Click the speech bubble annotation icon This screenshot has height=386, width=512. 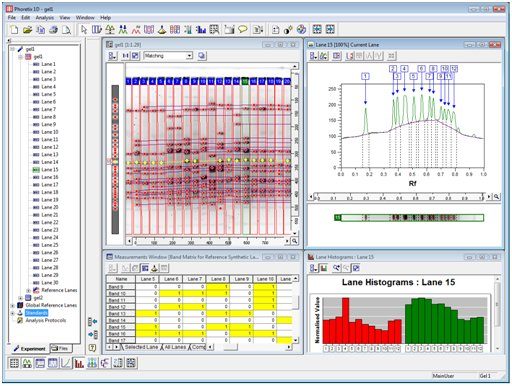tap(243, 29)
